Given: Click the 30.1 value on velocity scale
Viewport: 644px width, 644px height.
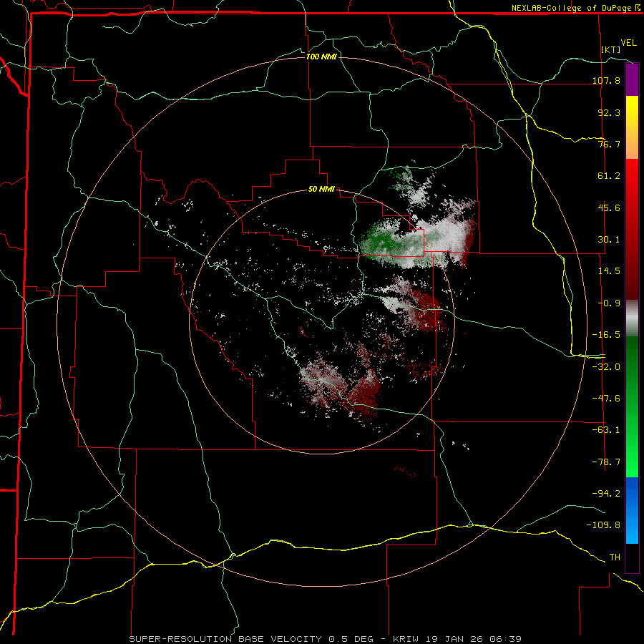Looking at the screenshot, I should click(x=609, y=239).
